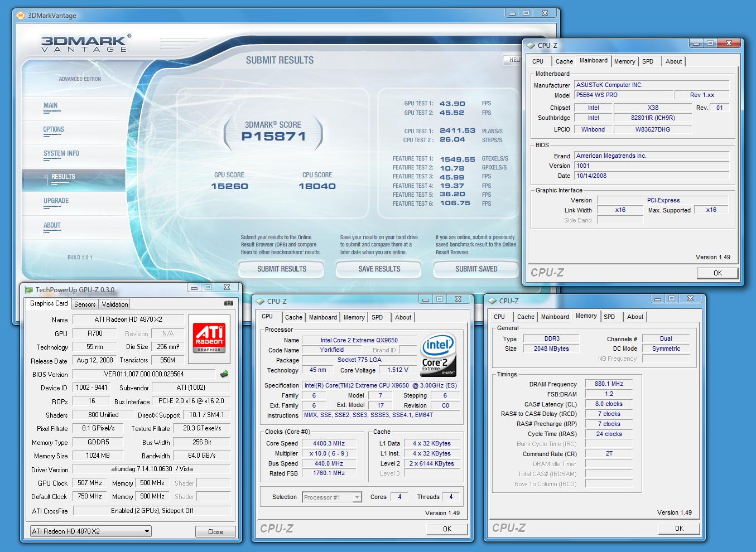756x552 pixels.
Task: Click the CPU-Z Memory window title icon
Action: pyautogui.click(x=493, y=301)
